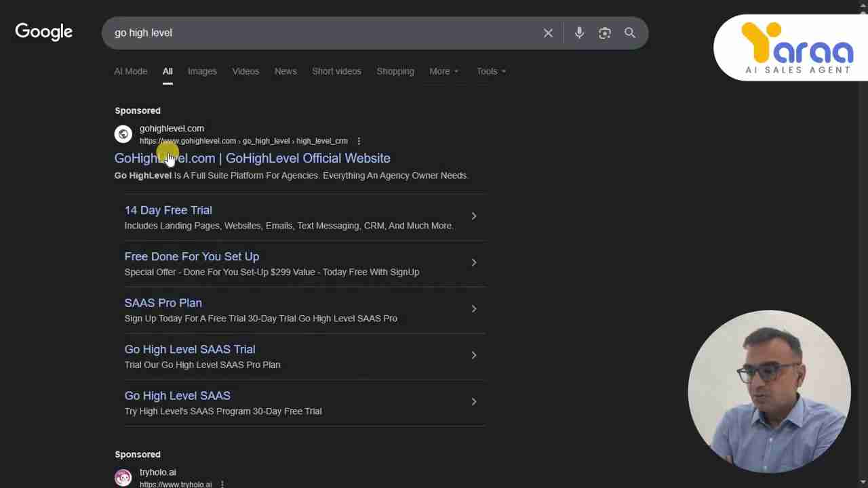868x488 pixels.
Task: Open GoHighLevel Official Website link
Action: click(252, 158)
